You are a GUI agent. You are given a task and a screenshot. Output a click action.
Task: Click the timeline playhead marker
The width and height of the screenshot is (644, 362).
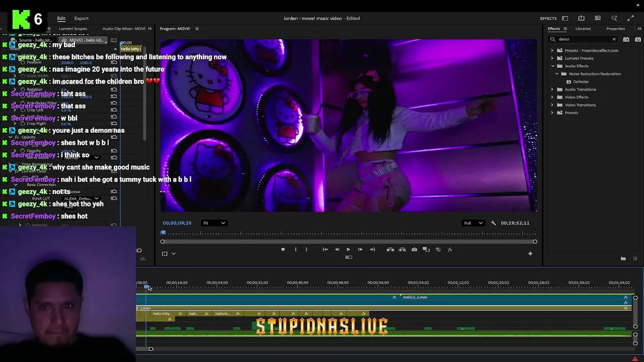click(146, 287)
